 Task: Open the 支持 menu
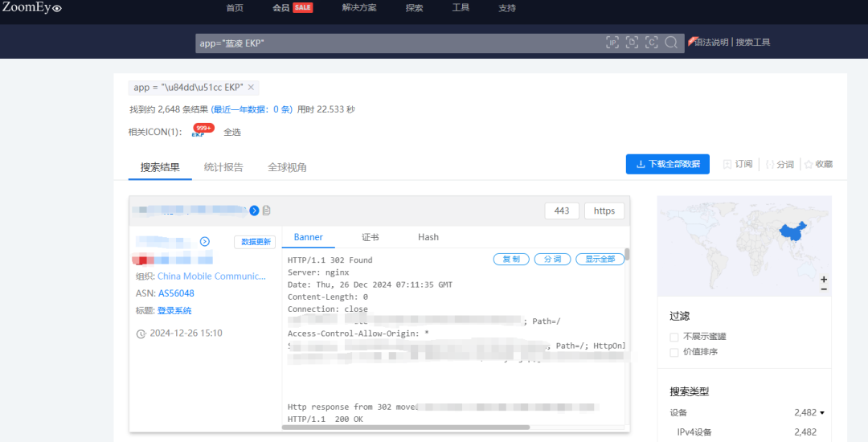point(507,8)
